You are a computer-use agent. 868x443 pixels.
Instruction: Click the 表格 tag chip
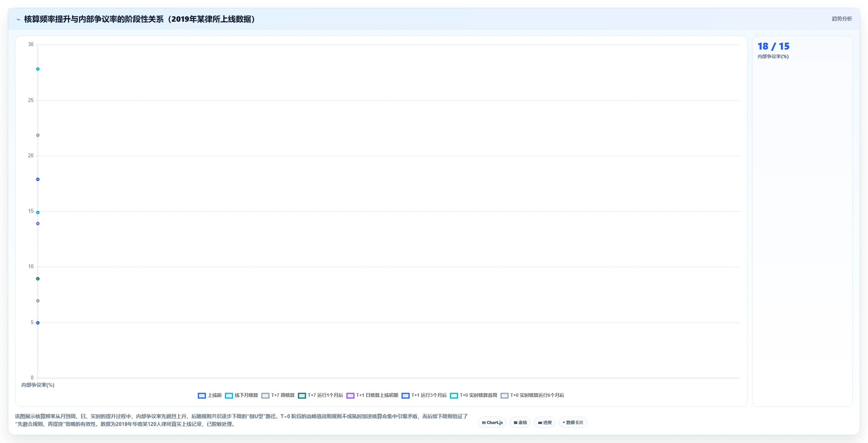(x=520, y=422)
